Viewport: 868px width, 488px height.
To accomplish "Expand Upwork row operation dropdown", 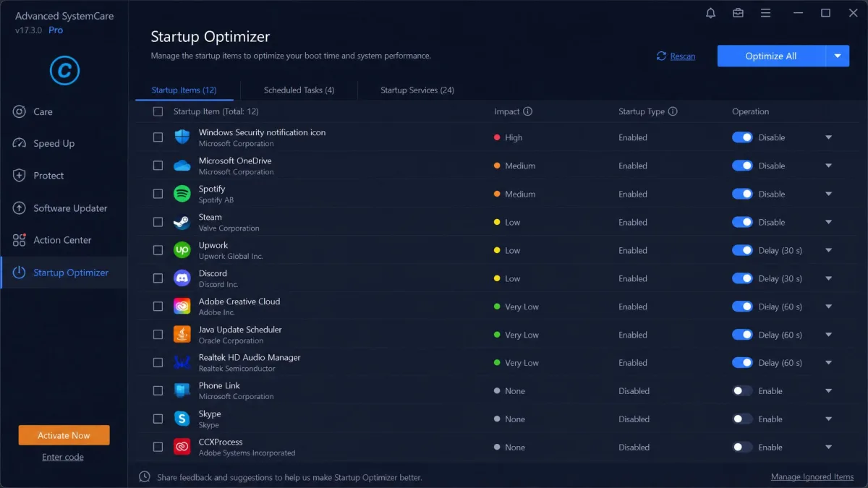I will (829, 250).
